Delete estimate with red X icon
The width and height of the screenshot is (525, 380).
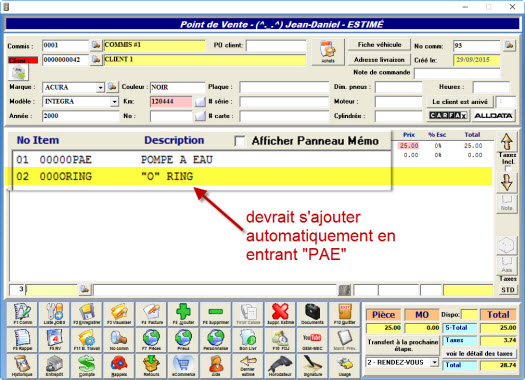[x=280, y=314]
